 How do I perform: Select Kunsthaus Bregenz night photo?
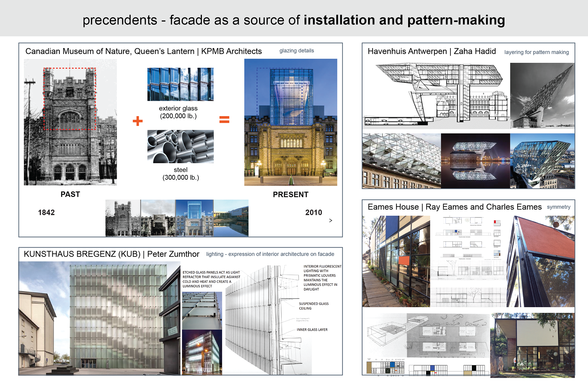click(x=202, y=352)
